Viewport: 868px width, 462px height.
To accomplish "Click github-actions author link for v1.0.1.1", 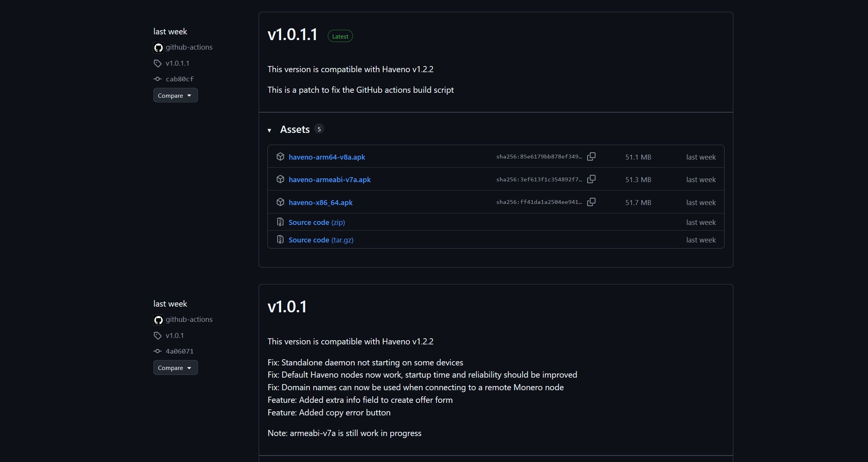I will point(189,47).
